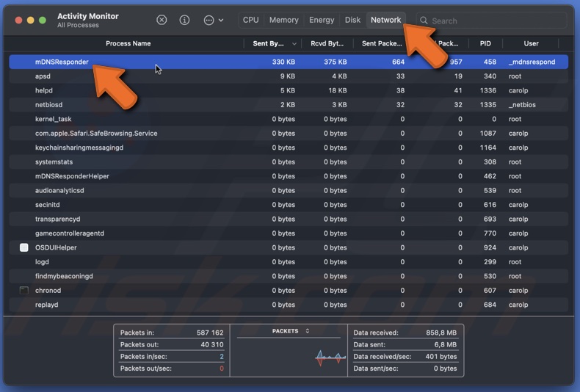580x392 pixels.
Task: Switch to the Energy tab
Action: point(322,20)
